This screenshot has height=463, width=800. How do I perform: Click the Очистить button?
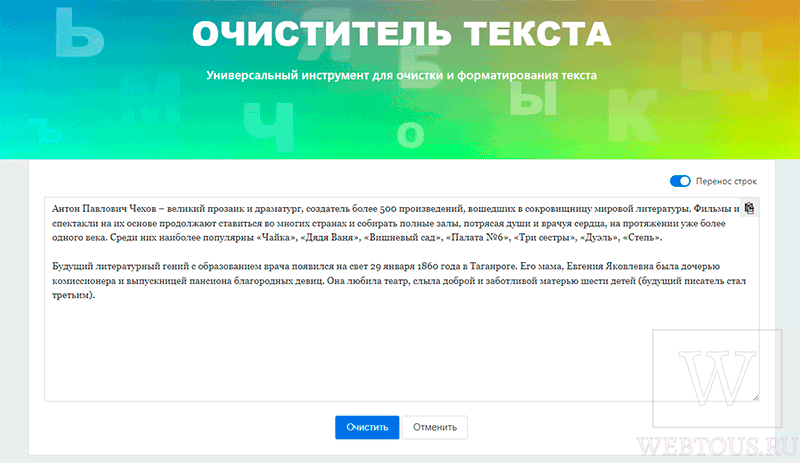click(367, 427)
